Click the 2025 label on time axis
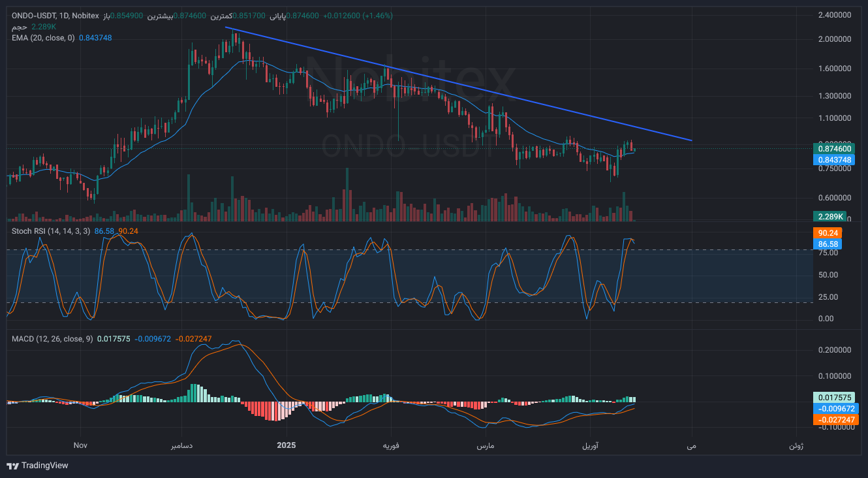 [286, 445]
